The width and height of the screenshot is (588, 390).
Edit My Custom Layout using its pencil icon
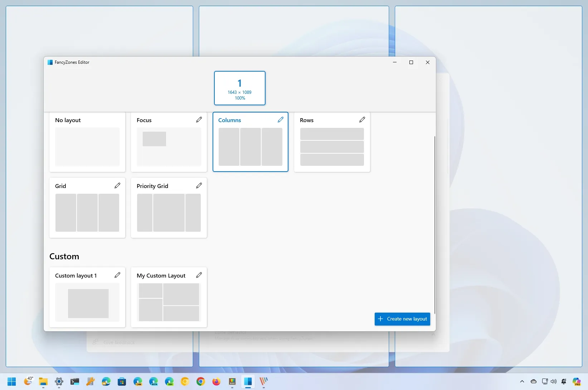pyautogui.click(x=199, y=275)
